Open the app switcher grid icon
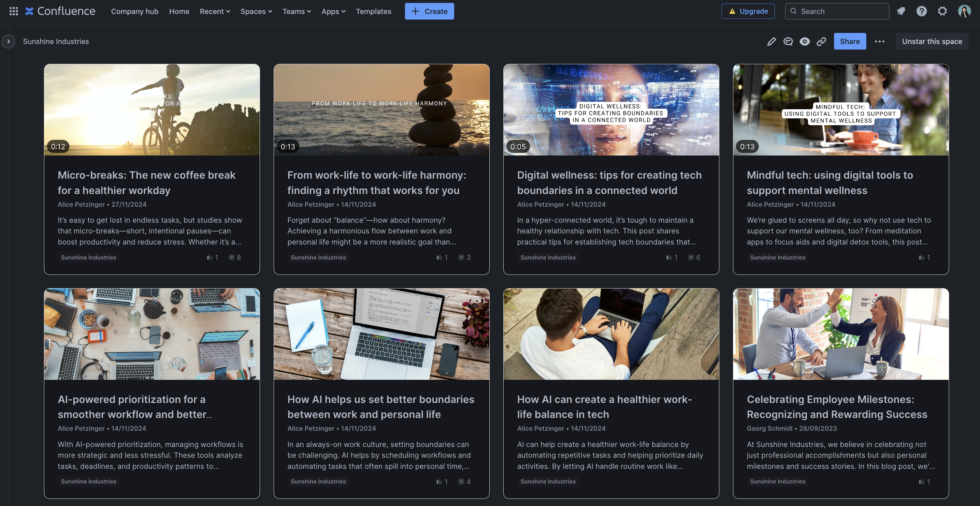 click(14, 11)
